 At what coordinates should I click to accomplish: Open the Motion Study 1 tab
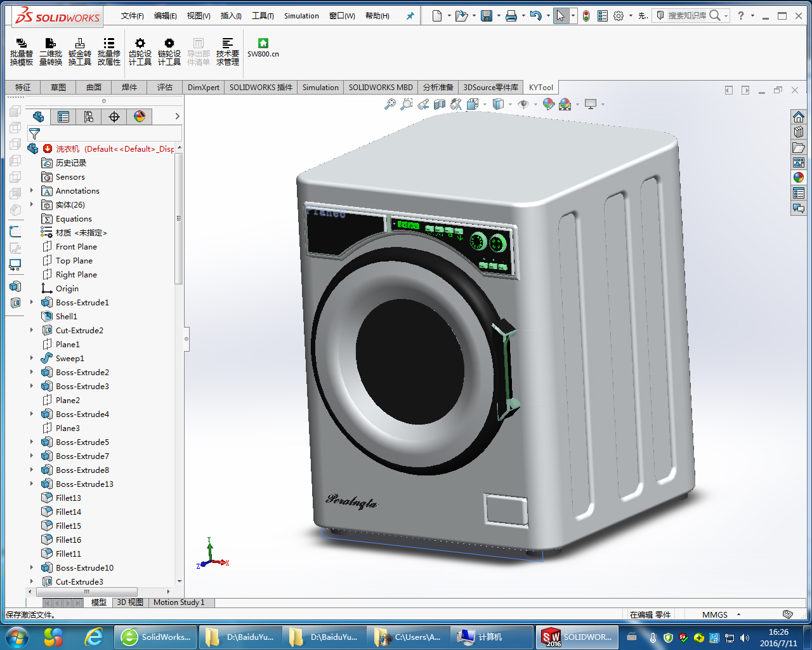(179, 602)
